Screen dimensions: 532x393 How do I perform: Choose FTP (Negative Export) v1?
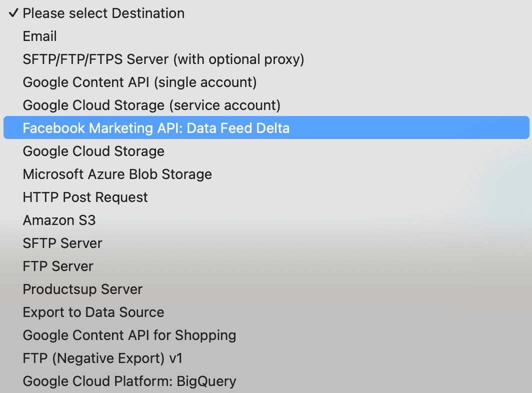[x=266, y=358]
